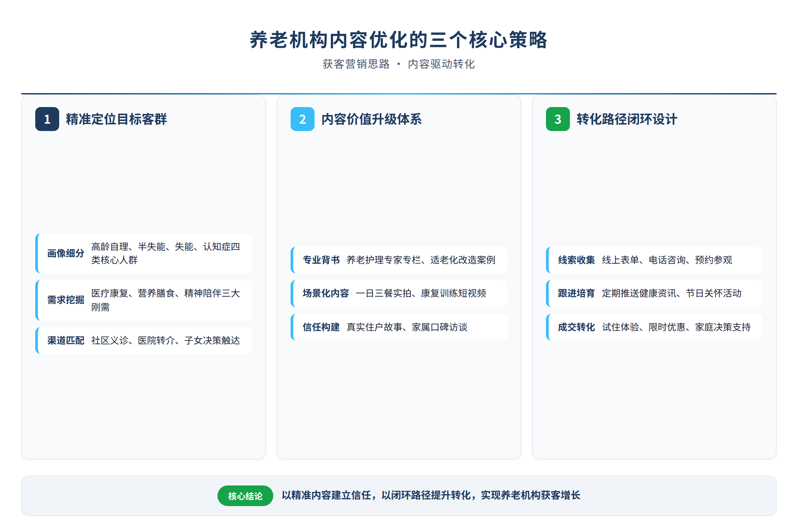The height and width of the screenshot is (532, 798).
Task: Click the text 真实住户故事、家属口碑访谈
Action: tap(407, 327)
